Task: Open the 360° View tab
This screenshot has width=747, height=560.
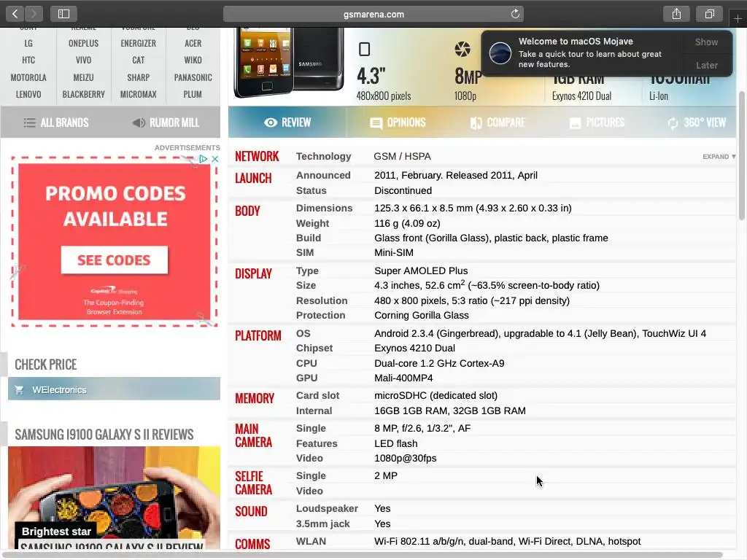Action: (x=697, y=122)
